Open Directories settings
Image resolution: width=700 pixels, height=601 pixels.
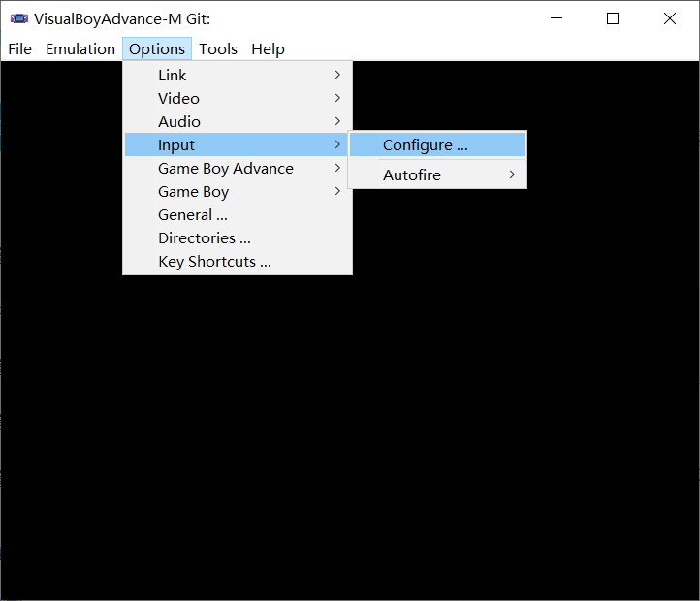click(238, 238)
